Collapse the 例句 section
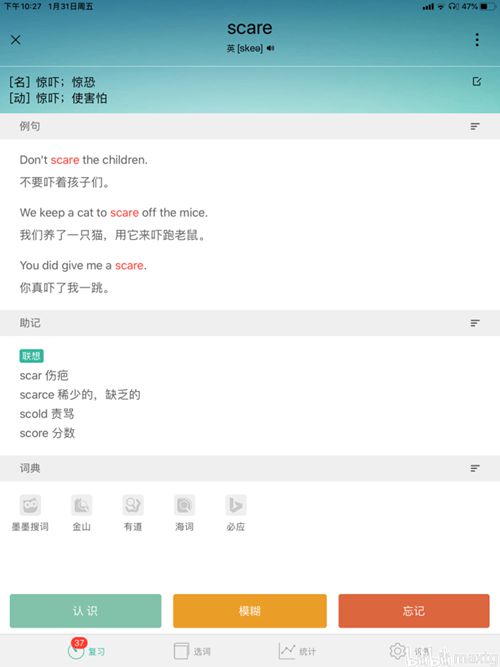Screen dimensions: 500x667 (x=475, y=126)
